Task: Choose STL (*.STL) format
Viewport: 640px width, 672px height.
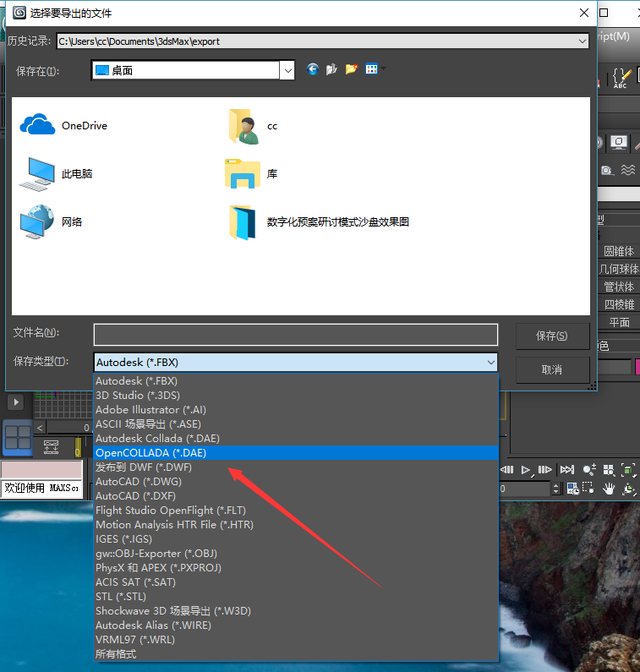Action: [296, 596]
